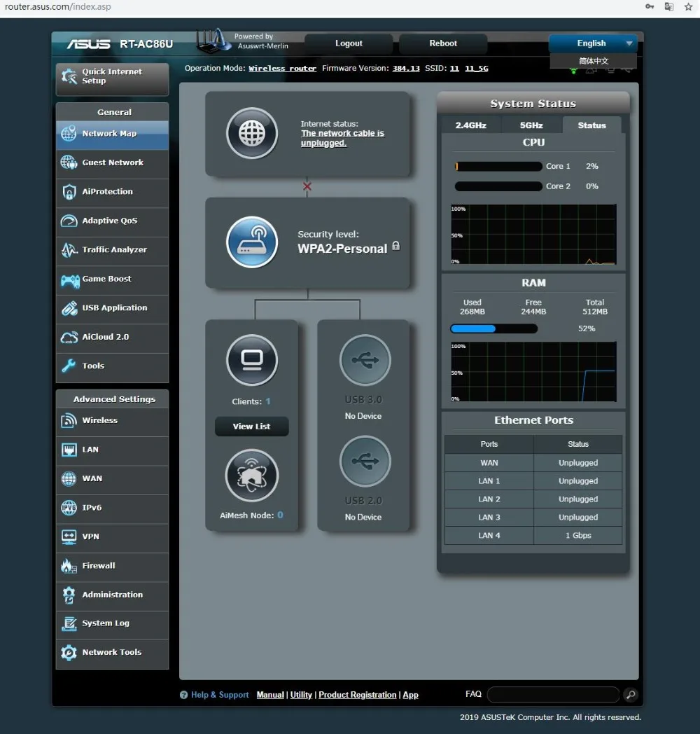Click the browser address bar URL
The height and width of the screenshot is (734, 700).
58,6
